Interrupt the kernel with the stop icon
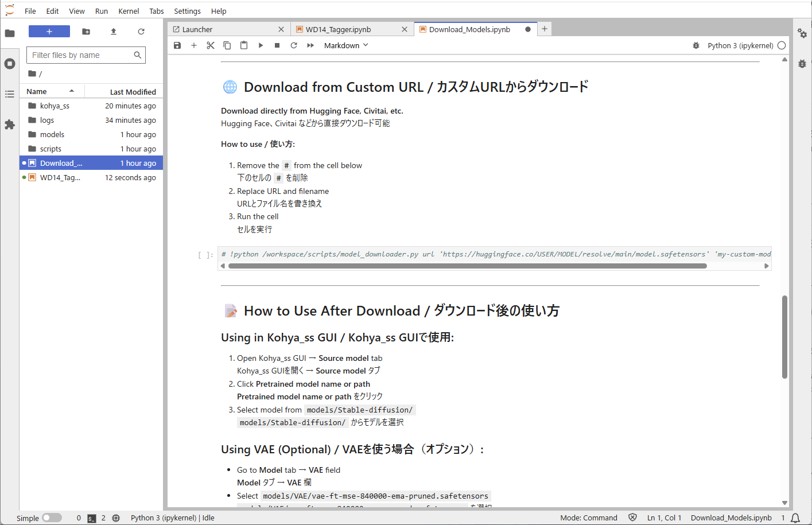The image size is (812, 525). [277, 45]
